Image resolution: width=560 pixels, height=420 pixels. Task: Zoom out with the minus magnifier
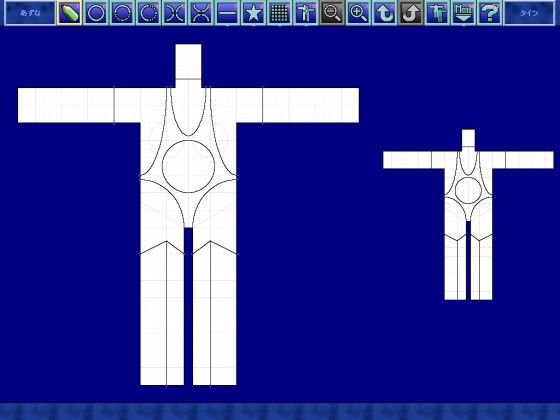point(332,13)
